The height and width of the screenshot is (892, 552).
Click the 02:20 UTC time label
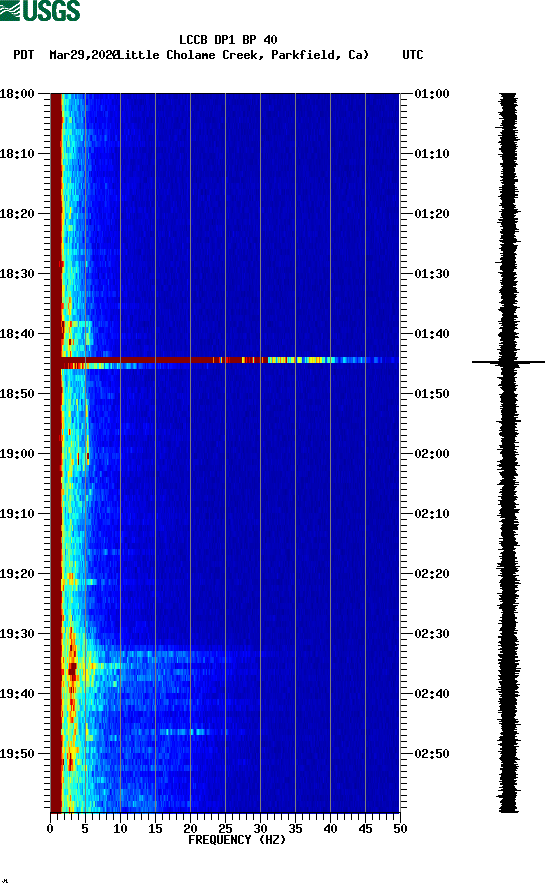[432, 574]
